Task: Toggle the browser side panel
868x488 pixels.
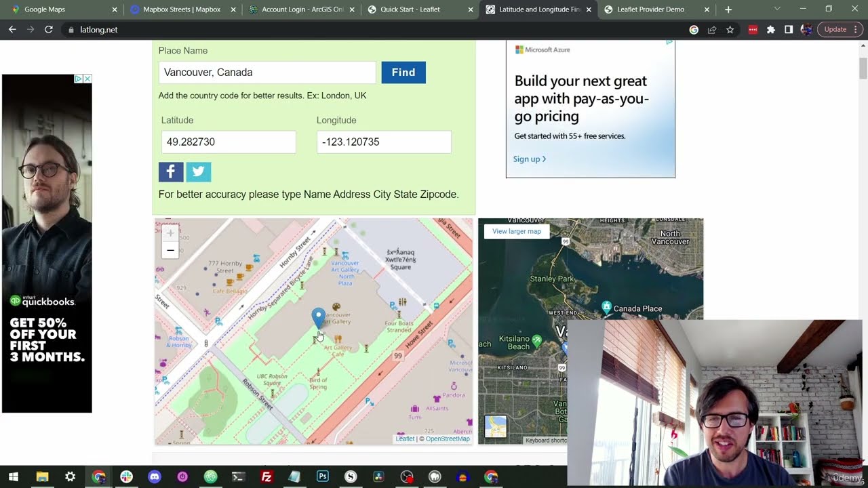Action: click(x=789, y=30)
